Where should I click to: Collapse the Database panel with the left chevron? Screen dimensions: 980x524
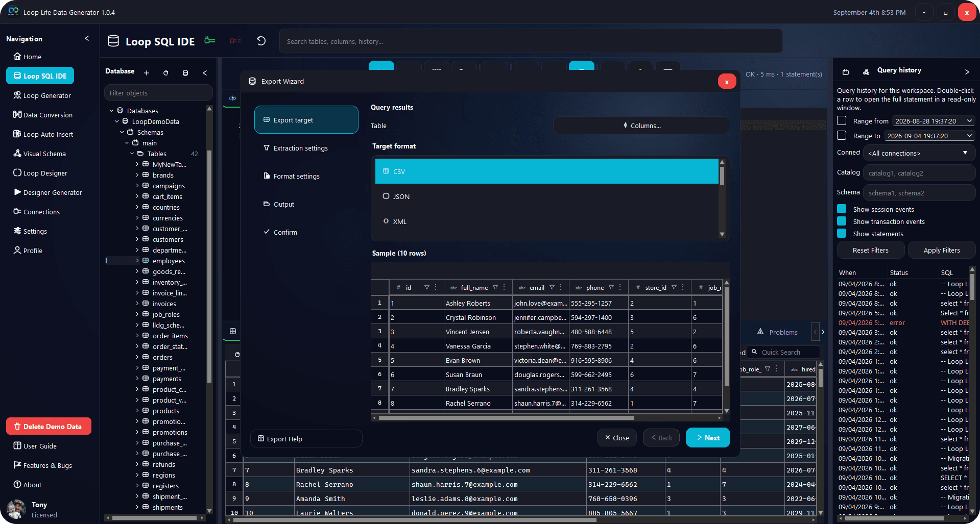click(x=205, y=73)
